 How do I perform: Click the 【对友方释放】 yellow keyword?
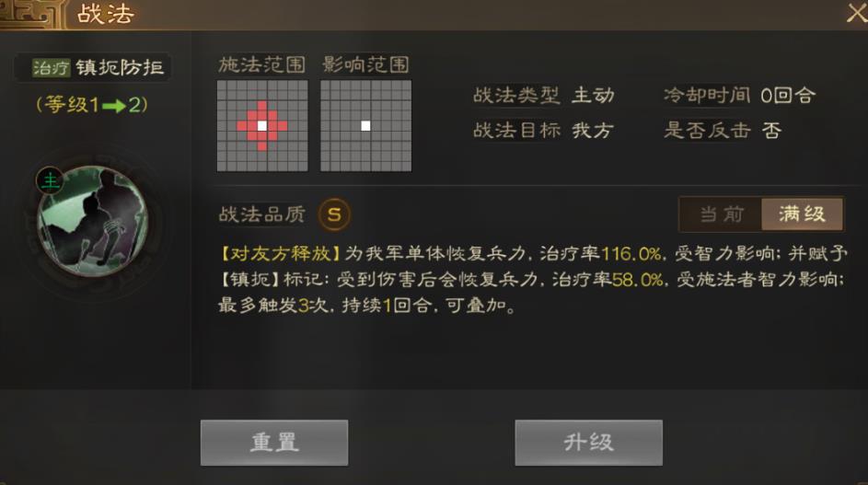(280, 254)
